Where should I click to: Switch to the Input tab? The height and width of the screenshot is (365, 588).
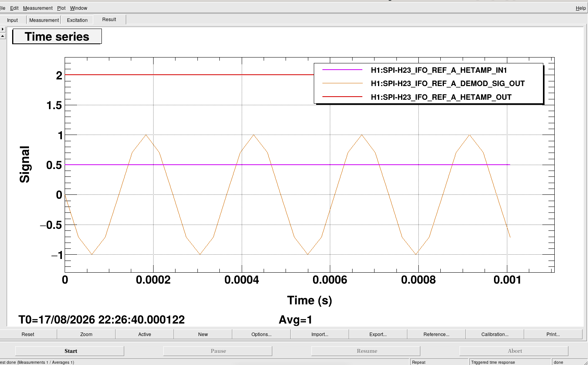coord(13,20)
